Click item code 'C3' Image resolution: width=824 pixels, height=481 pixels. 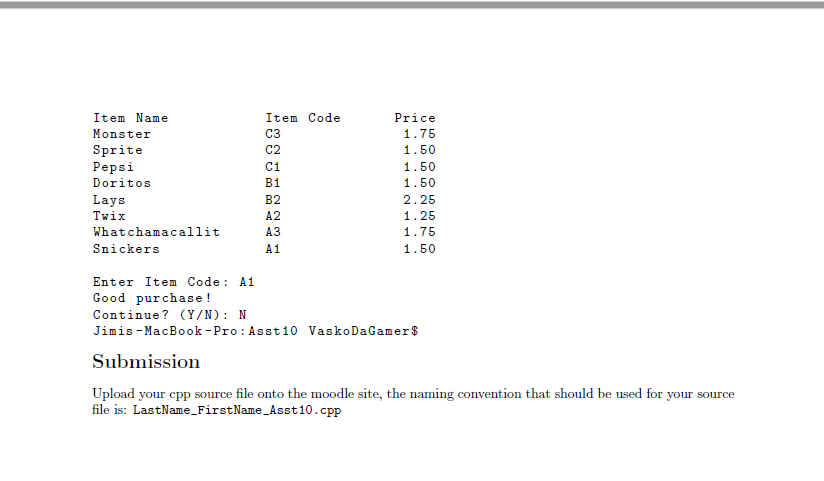[x=273, y=134]
